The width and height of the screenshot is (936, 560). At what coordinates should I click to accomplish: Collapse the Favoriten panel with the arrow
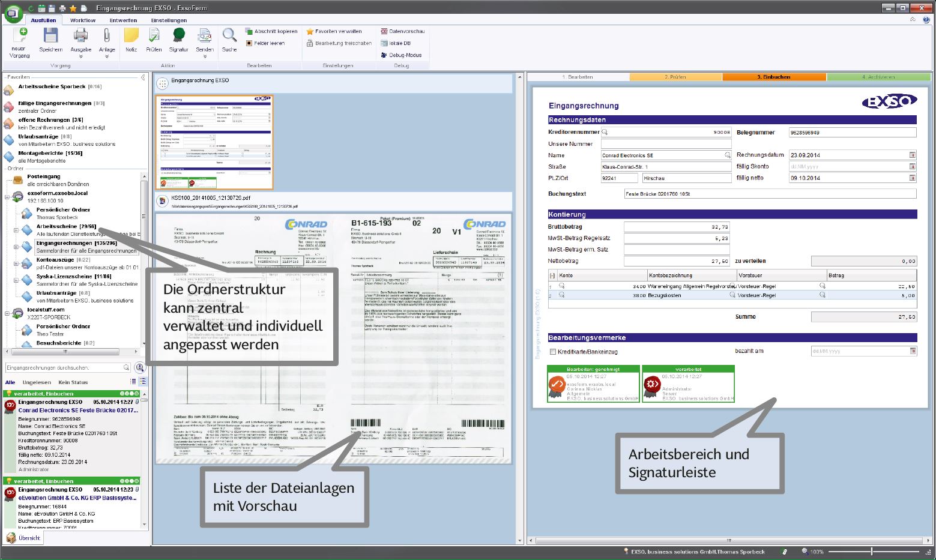(143, 77)
